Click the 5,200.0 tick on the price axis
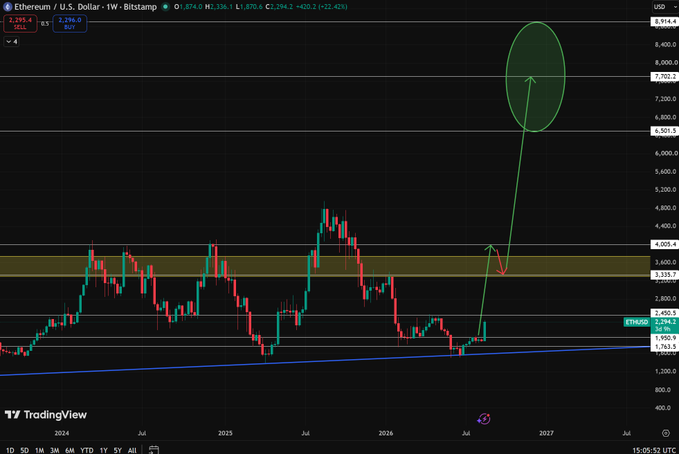This screenshot has height=454, width=679. click(666, 189)
